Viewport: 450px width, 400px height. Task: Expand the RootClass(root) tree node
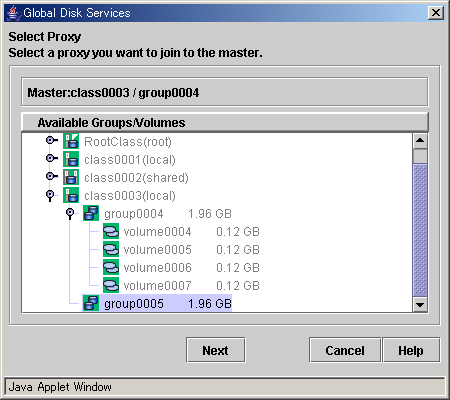click(51, 140)
